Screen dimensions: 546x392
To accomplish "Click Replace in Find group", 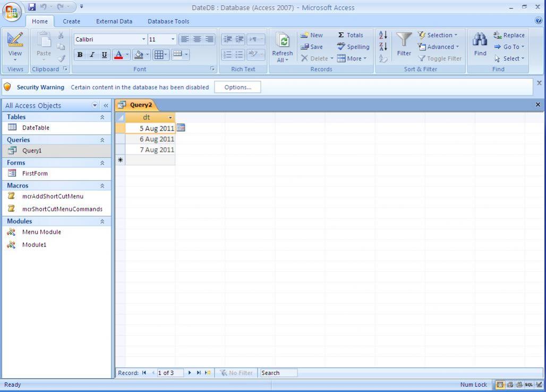I will (509, 35).
